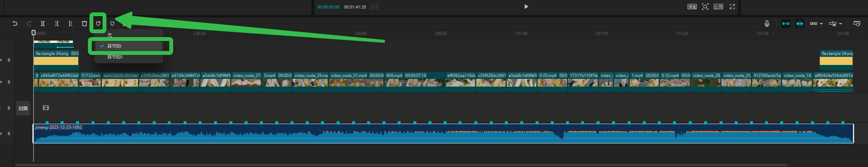Click the microphone record voiceover icon
The height and width of the screenshot is (167, 868).
point(767,24)
